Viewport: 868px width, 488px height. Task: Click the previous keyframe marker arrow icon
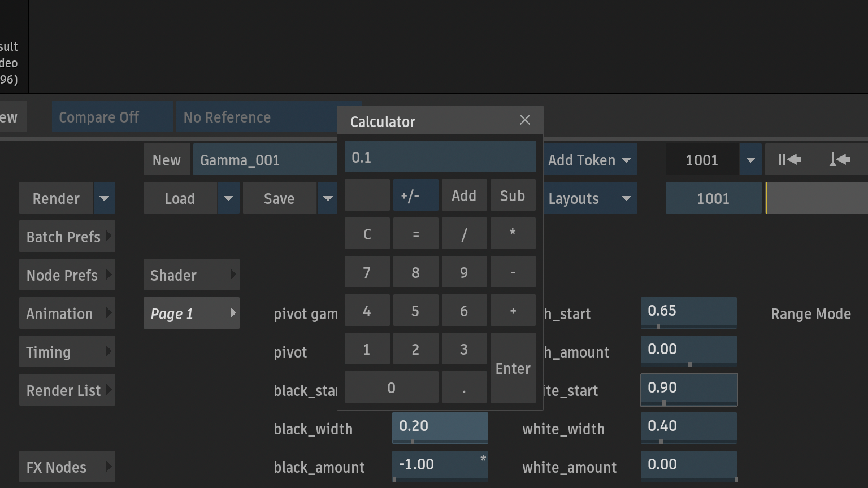(x=840, y=160)
